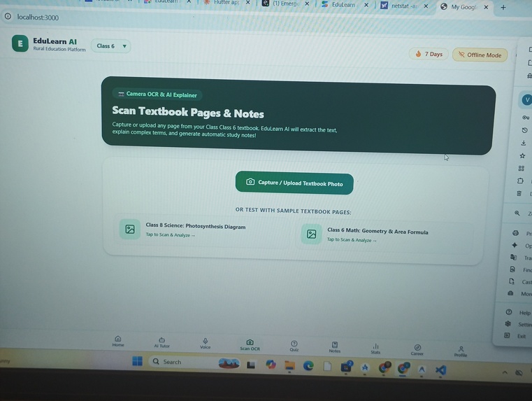Screen dimensions: 532x401
Task: Go to the Quiz tab
Action: coord(294,346)
